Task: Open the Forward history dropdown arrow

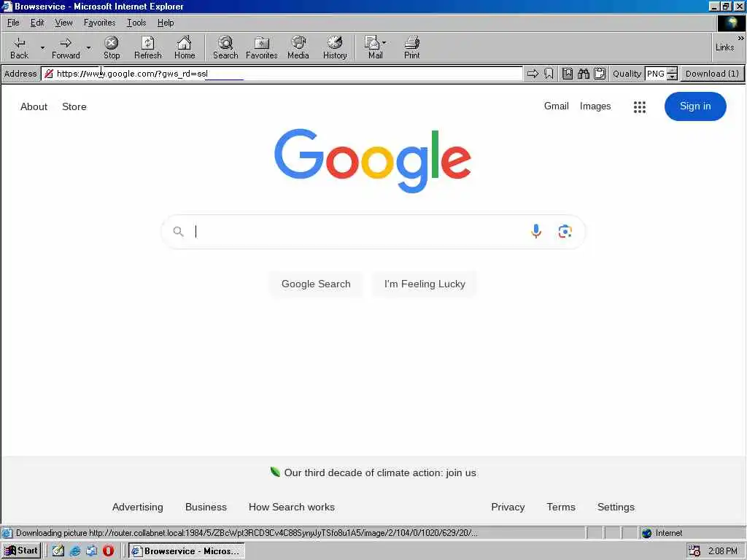Action: (x=88, y=47)
